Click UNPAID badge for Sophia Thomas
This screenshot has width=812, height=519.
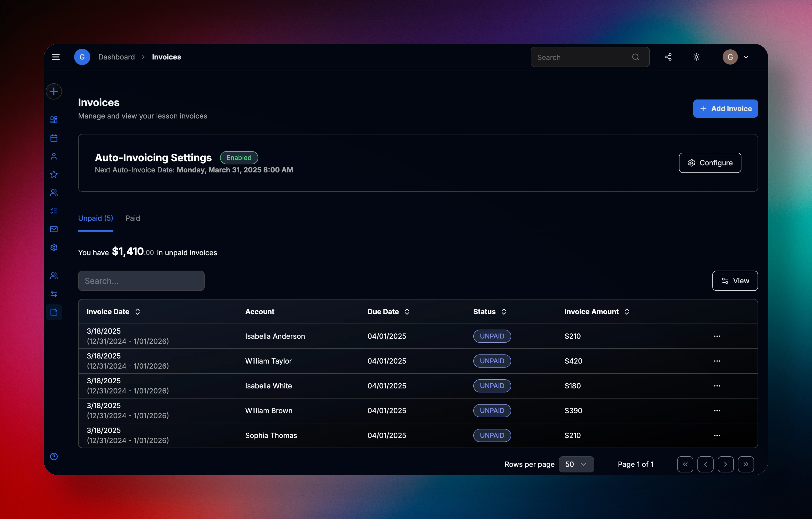point(492,435)
